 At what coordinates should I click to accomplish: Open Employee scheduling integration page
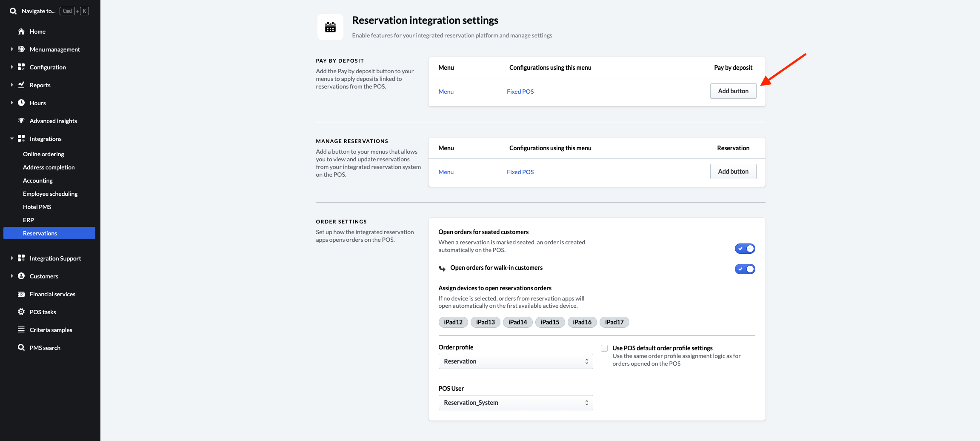click(50, 194)
